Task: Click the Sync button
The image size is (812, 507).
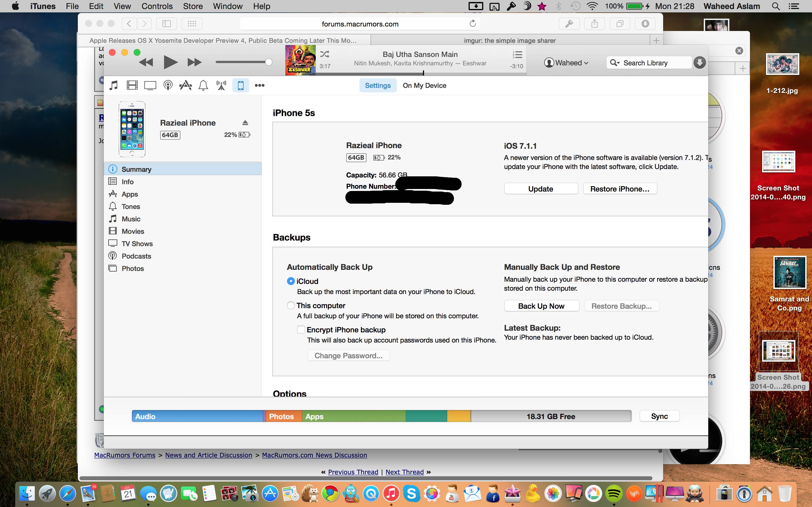Action: pos(659,416)
